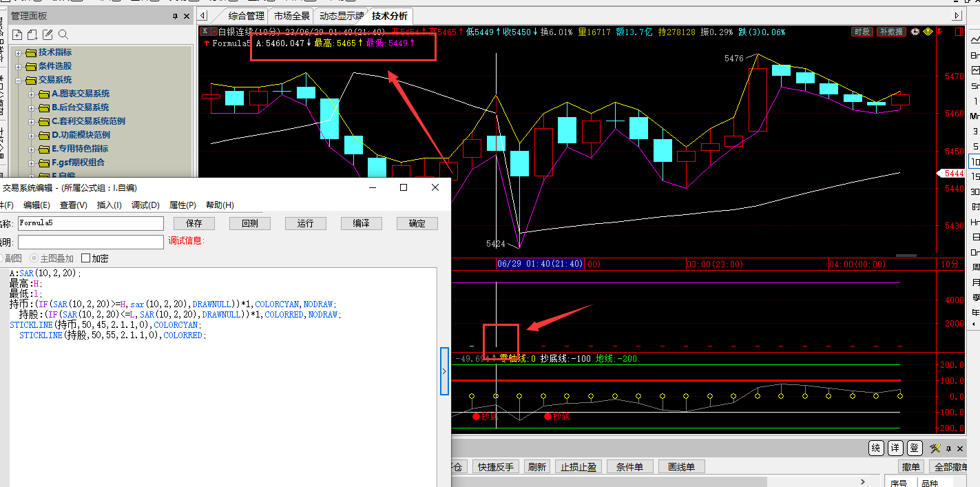Image resolution: width=980 pixels, height=487 pixels.
Task: Open the 条件选股 folder
Action: [55, 66]
